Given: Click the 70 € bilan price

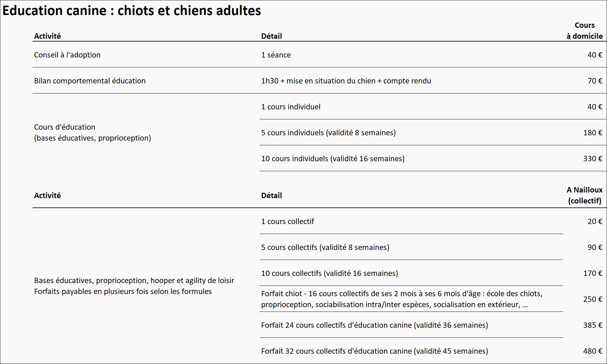Looking at the screenshot, I should [594, 81].
